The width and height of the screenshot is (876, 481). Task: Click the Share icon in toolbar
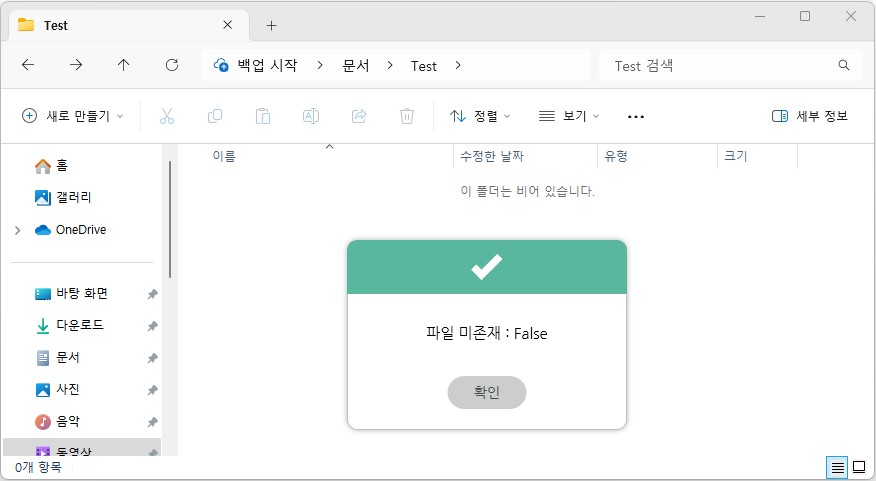click(359, 116)
